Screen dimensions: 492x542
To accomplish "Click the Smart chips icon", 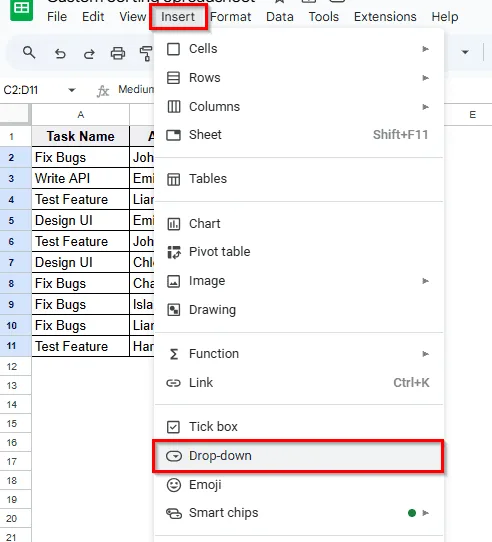I will pos(174,513).
